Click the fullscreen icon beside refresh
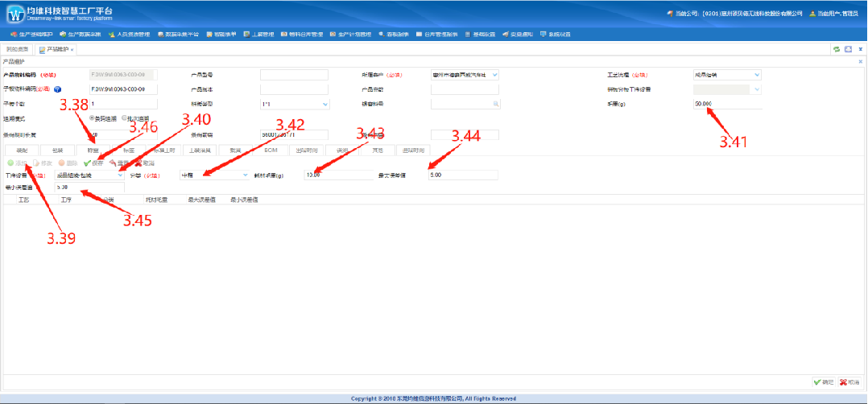This screenshot has height=404, width=868. coord(848,50)
